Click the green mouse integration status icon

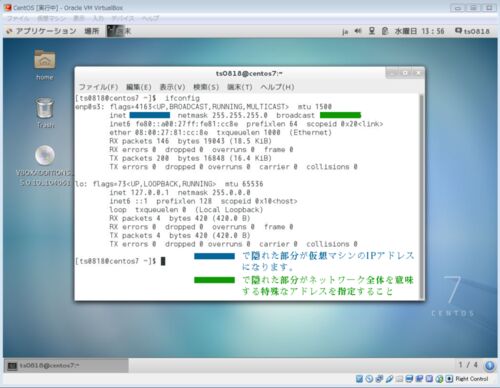click(x=439, y=379)
